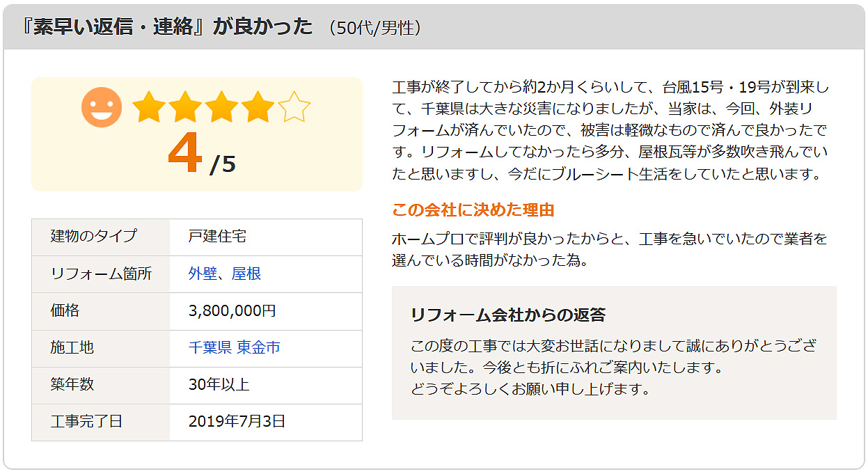Click the 建物のタイプ row label
Screen dimensions: 868x474
pyautogui.click(x=94, y=236)
